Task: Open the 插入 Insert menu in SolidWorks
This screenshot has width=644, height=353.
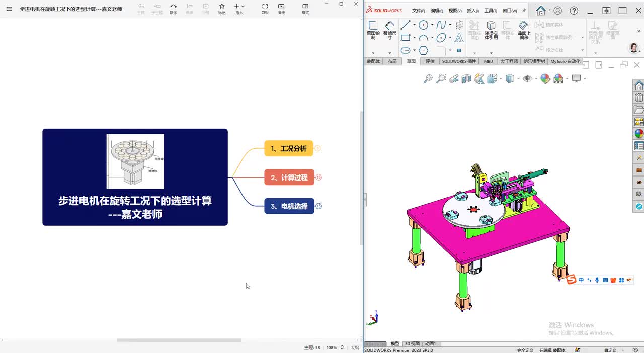Action: (x=473, y=11)
